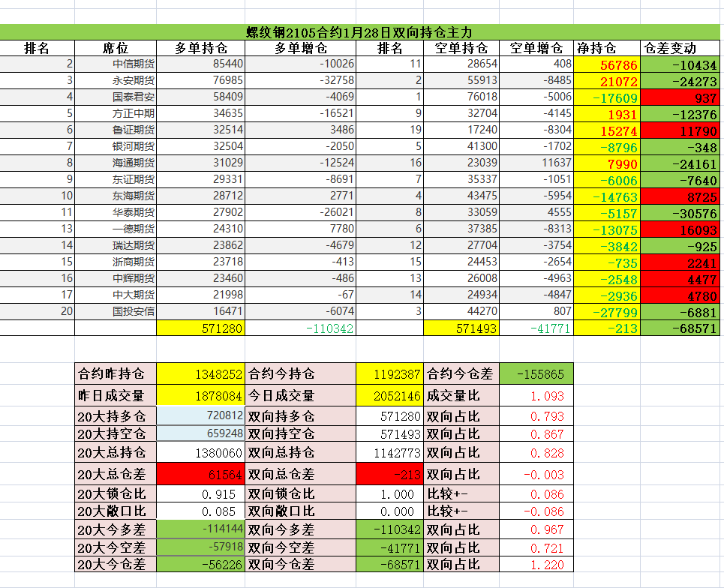Select the 20大锁仓比 label cell
The width and height of the screenshot is (724, 588).
(116, 493)
